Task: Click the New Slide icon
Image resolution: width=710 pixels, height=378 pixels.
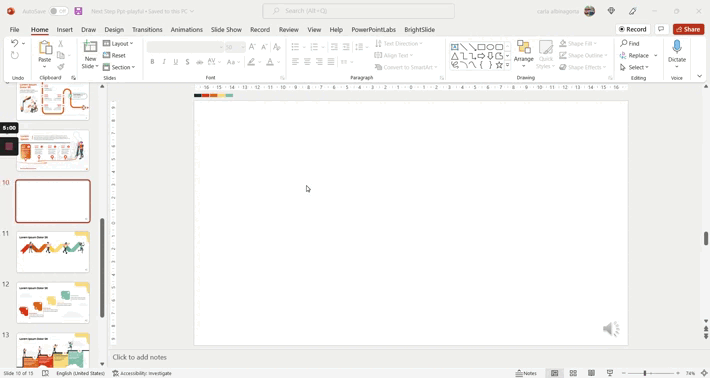Action: (90, 47)
